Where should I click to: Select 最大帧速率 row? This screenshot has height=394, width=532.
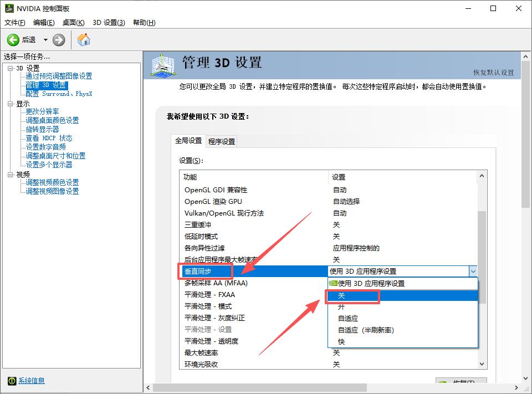328,352
